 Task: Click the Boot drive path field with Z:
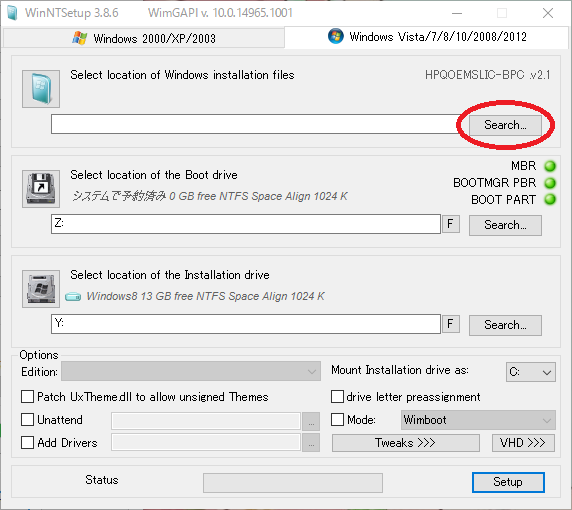(246, 224)
